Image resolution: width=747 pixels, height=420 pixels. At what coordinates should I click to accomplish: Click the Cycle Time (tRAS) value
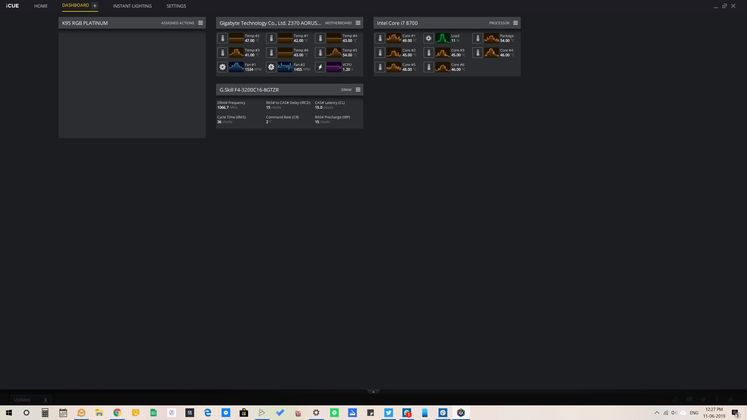(x=219, y=122)
